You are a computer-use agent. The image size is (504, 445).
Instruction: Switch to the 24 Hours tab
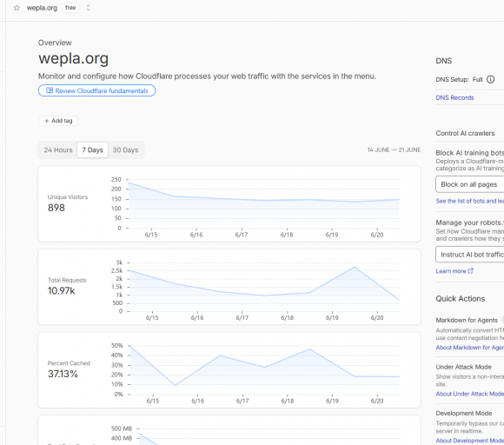coord(58,150)
